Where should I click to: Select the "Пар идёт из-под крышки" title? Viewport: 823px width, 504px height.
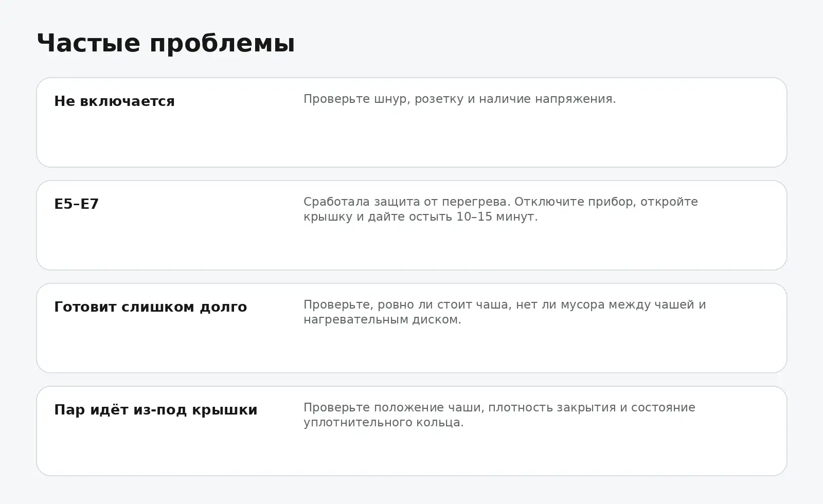(x=155, y=410)
